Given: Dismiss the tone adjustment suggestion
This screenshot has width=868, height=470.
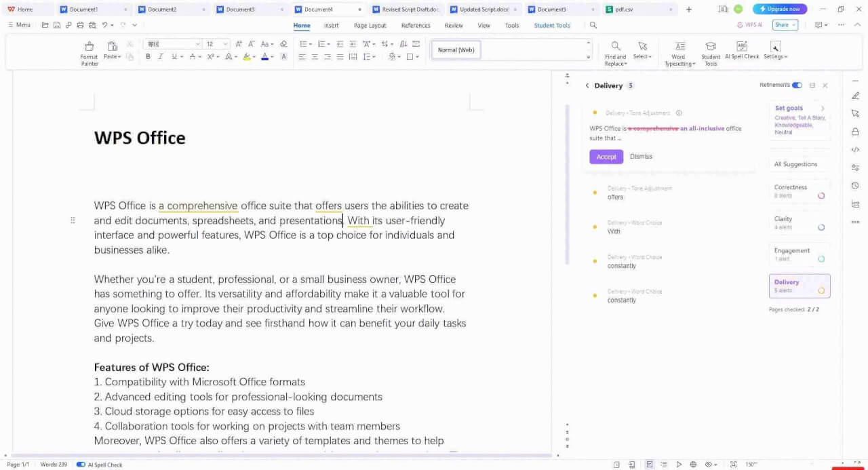Looking at the screenshot, I should click(x=641, y=157).
